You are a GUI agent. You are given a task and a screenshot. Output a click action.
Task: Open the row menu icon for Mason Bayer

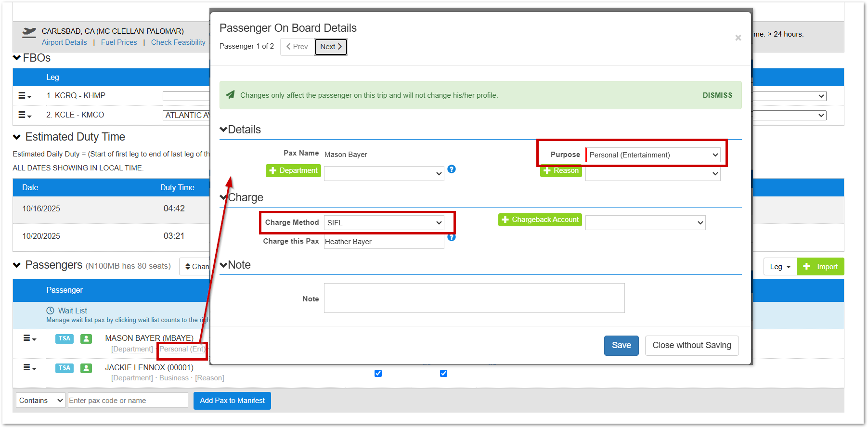click(29, 338)
